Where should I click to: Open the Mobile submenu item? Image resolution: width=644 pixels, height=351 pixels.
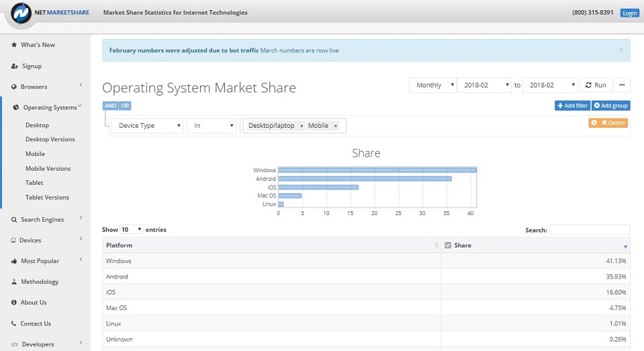click(35, 154)
